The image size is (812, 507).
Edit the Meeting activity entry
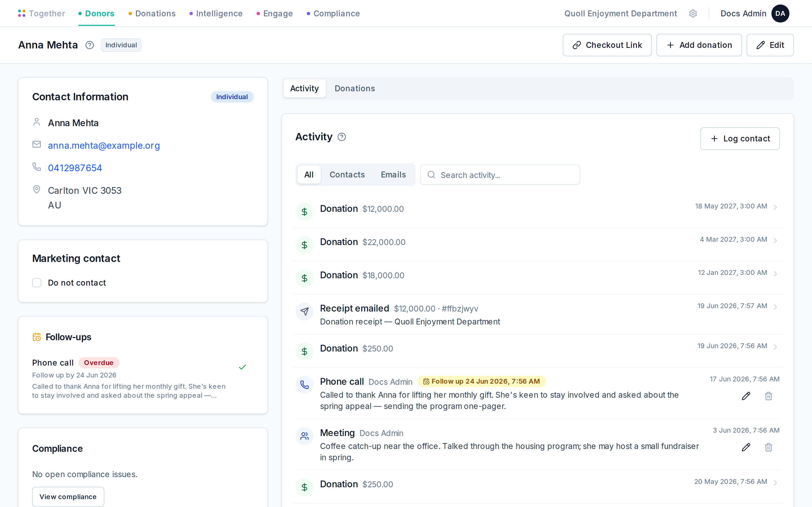point(745,447)
